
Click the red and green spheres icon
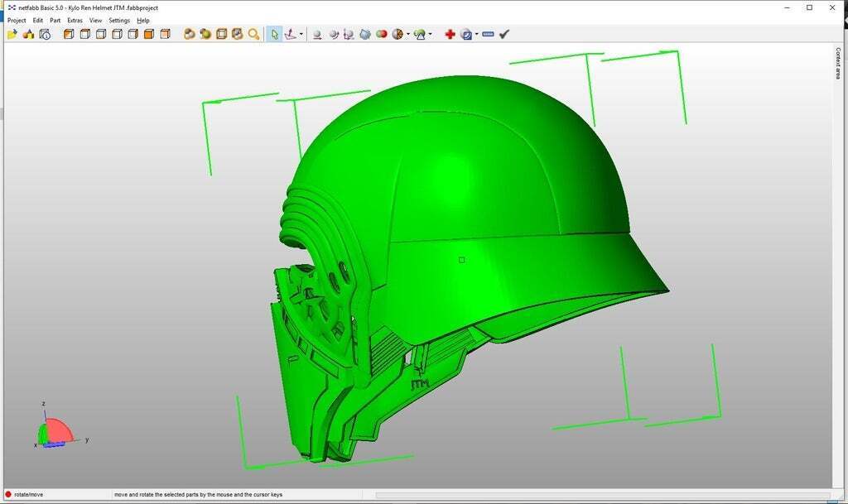(x=381, y=35)
